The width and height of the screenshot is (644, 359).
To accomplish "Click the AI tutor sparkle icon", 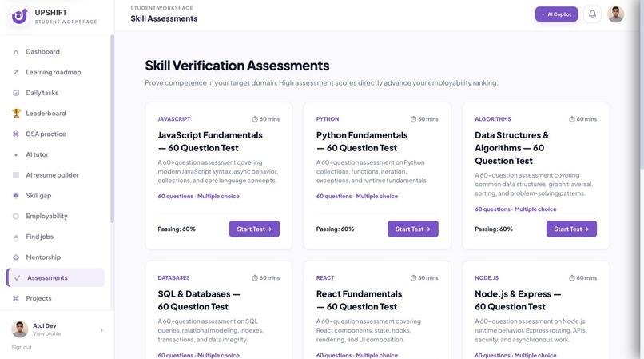I will click(16, 154).
